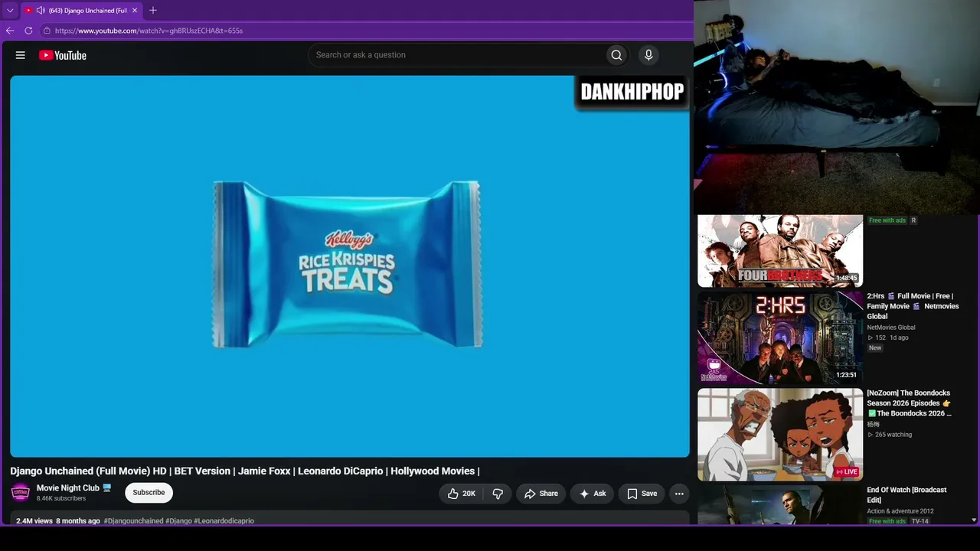The width and height of the screenshot is (980, 551).
Task: Click the Django Unchained video title text
Action: pyautogui.click(x=245, y=471)
